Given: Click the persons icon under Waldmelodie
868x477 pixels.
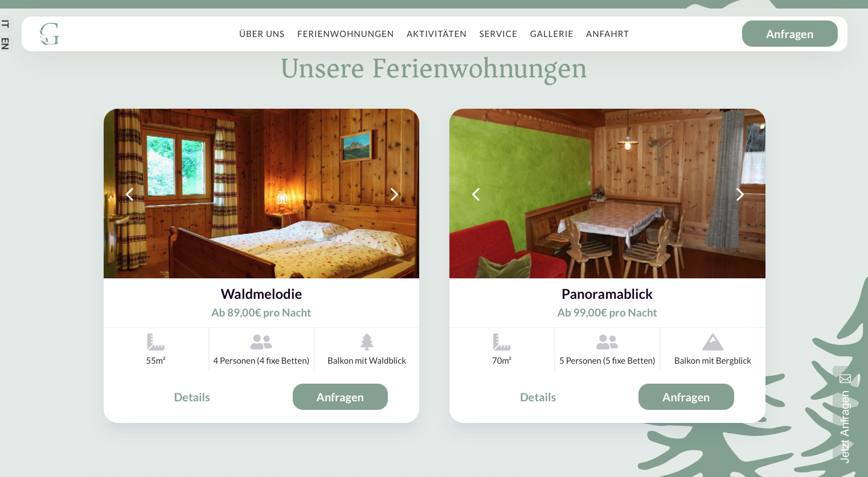Looking at the screenshot, I should point(261,342).
